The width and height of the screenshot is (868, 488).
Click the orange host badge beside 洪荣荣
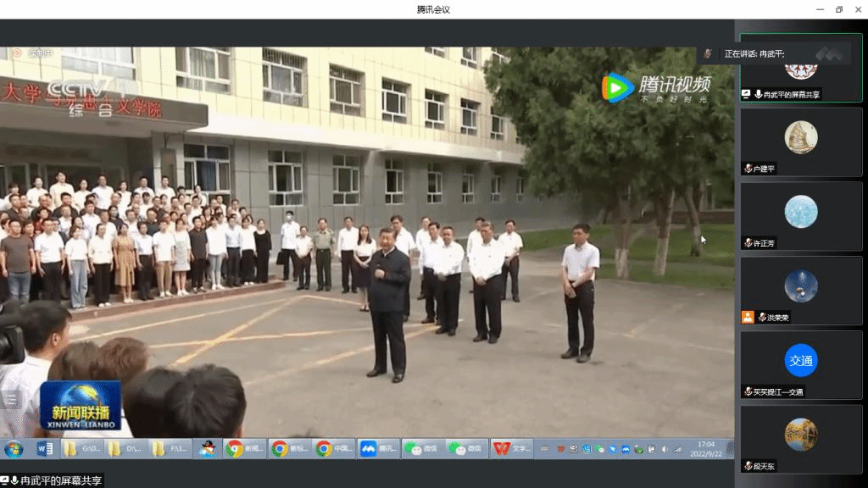748,317
